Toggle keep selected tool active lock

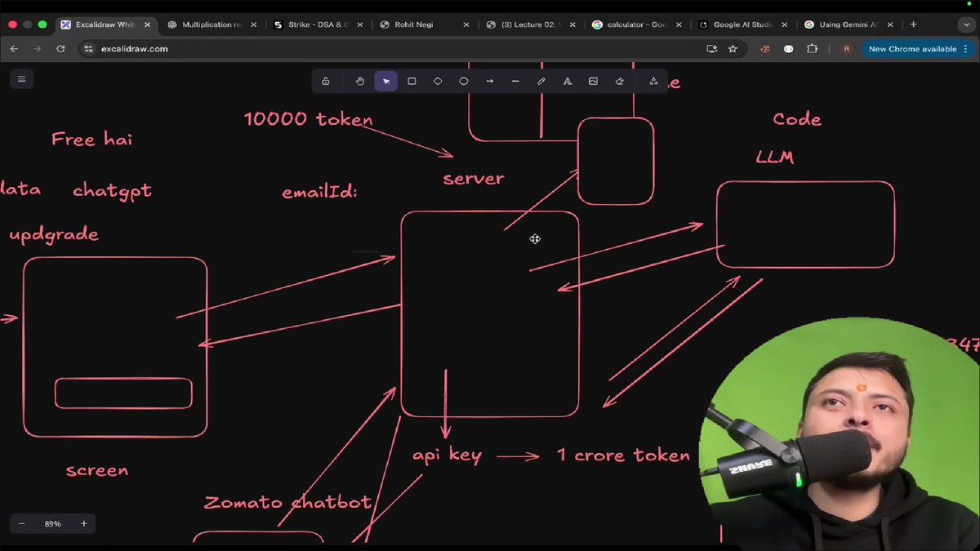point(326,81)
